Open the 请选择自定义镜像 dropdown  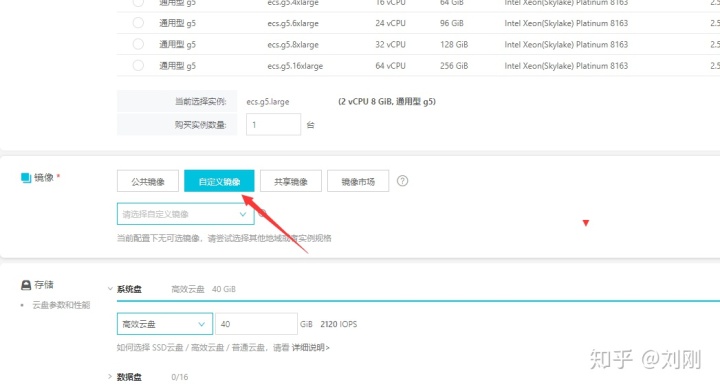186,214
